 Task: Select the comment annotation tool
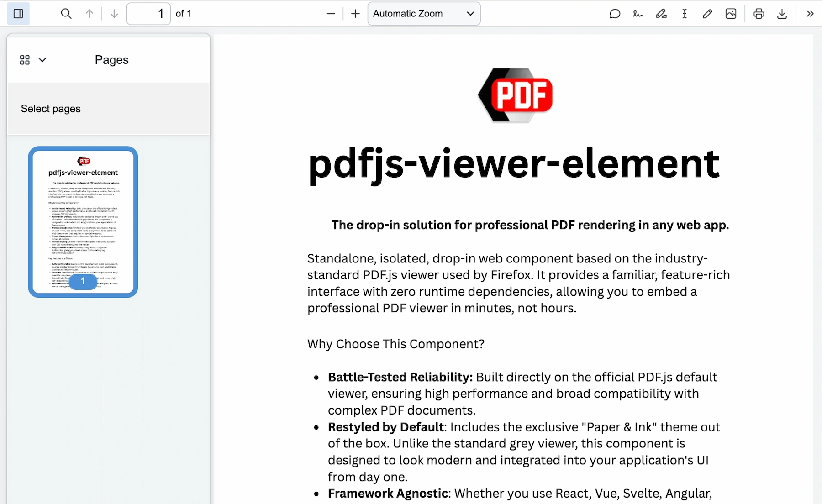click(615, 14)
